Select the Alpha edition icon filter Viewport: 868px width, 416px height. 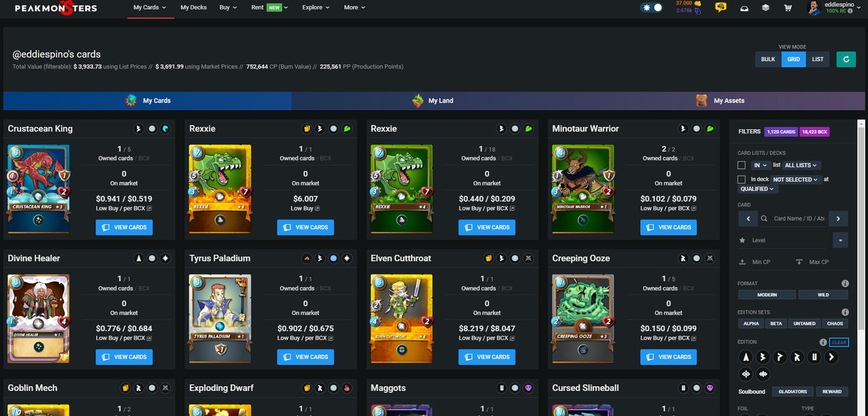click(x=746, y=357)
